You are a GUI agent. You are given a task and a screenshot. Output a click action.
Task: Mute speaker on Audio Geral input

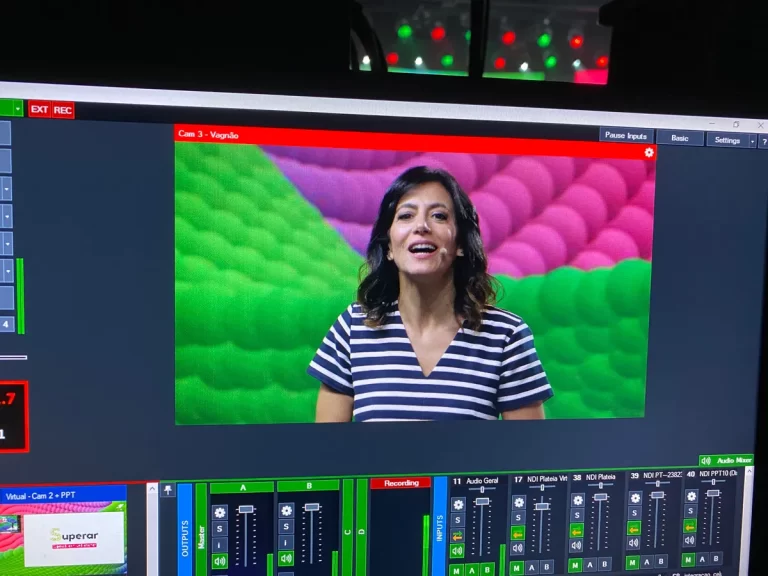click(x=457, y=551)
